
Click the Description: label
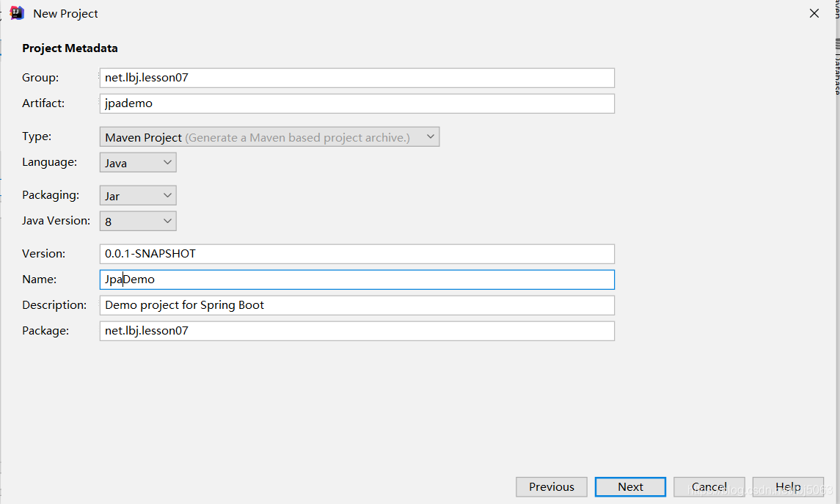point(54,305)
